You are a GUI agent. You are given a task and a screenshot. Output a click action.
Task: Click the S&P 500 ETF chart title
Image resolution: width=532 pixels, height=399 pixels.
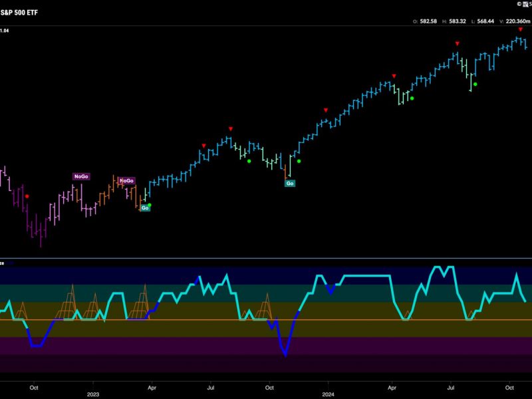tap(19, 13)
